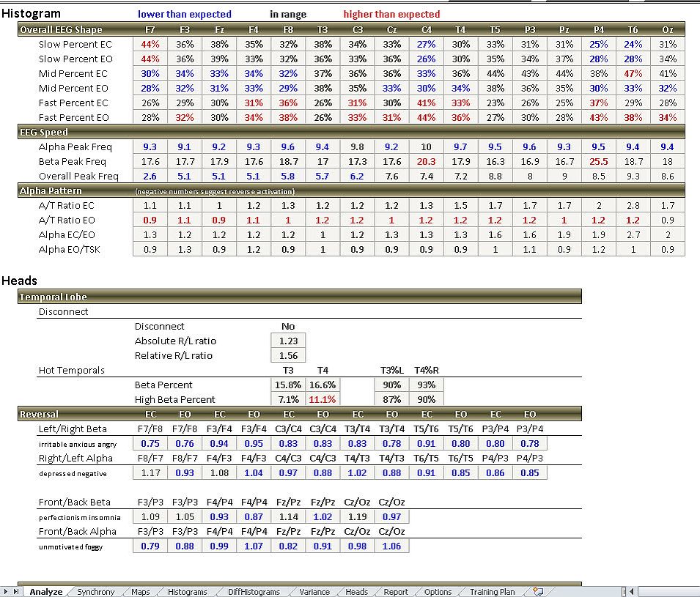
Task: Select the A/T Ratio EC T6 value 2.8
Action: click(x=633, y=206)
